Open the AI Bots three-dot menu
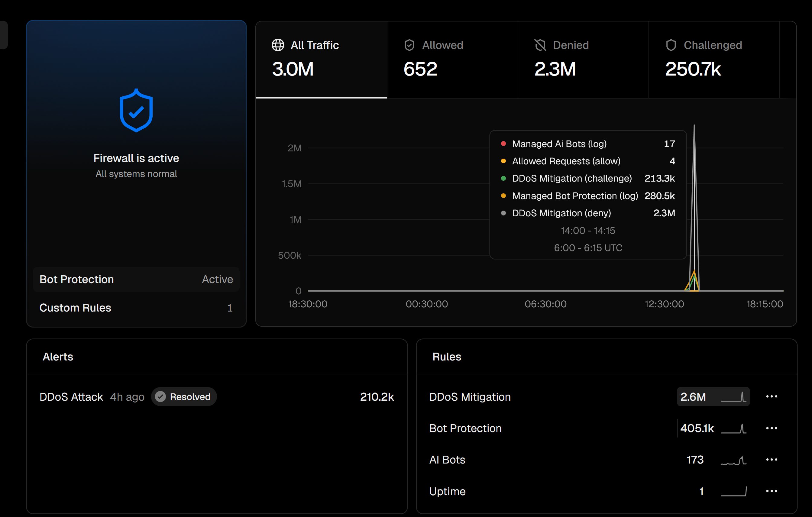 click(x=772, y=460)
